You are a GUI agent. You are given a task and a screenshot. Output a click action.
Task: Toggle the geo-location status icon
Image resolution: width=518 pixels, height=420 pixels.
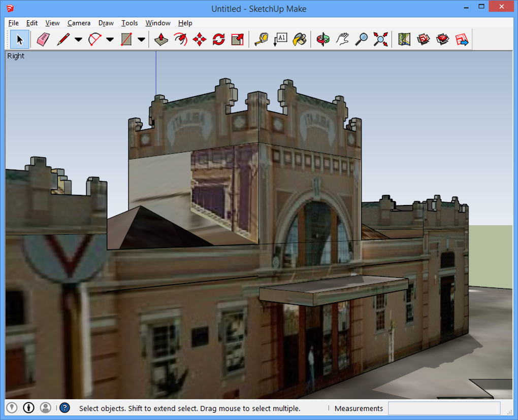click(13, 407)
